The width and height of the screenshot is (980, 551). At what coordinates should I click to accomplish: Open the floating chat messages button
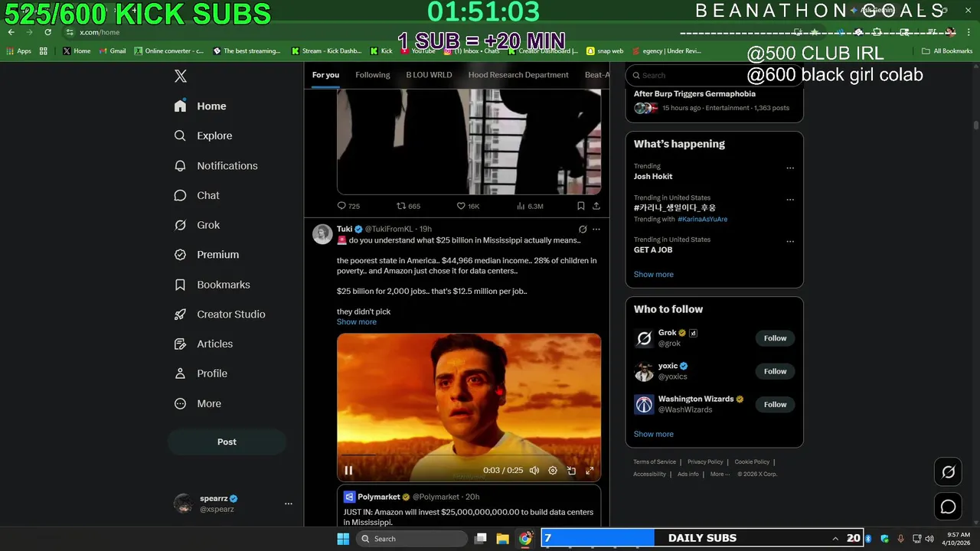click(948, 507)
